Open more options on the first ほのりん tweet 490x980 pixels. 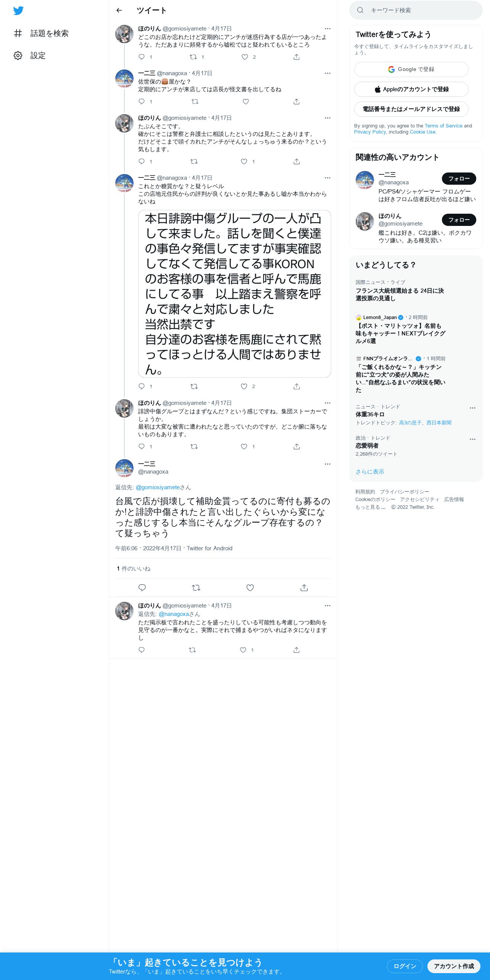pyautogui.click(x=327, y=29)
